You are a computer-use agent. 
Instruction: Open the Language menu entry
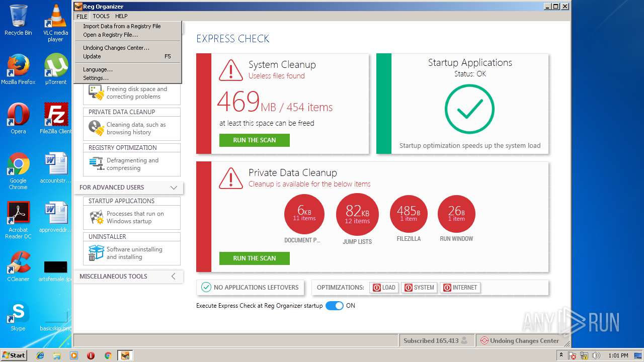coord(127,69)
